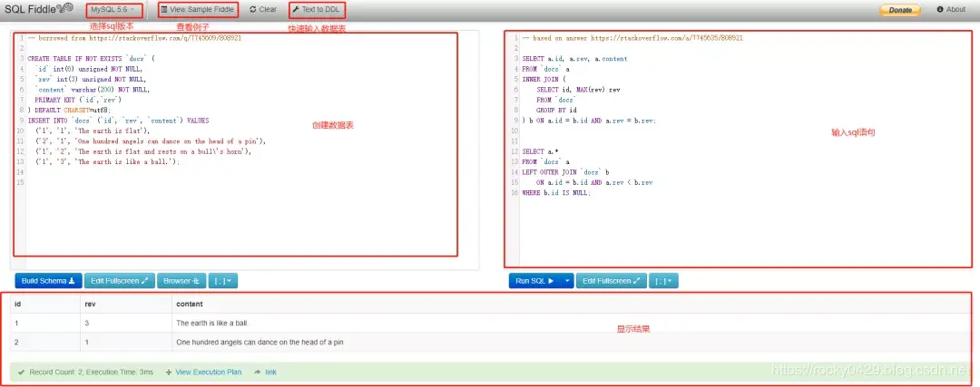Open the Text to DDL tool
The image size is (980, 387).
click(317, 10)
